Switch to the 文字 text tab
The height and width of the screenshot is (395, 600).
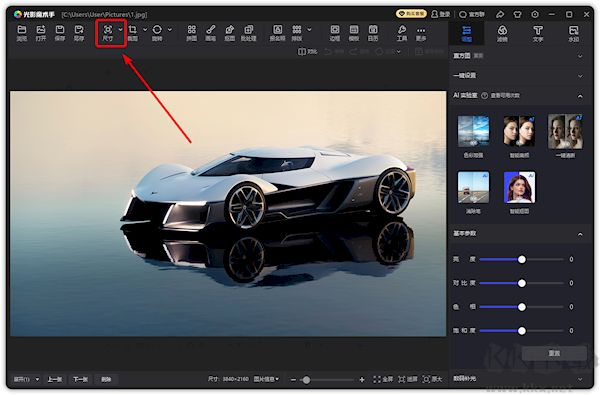[538, 34]
